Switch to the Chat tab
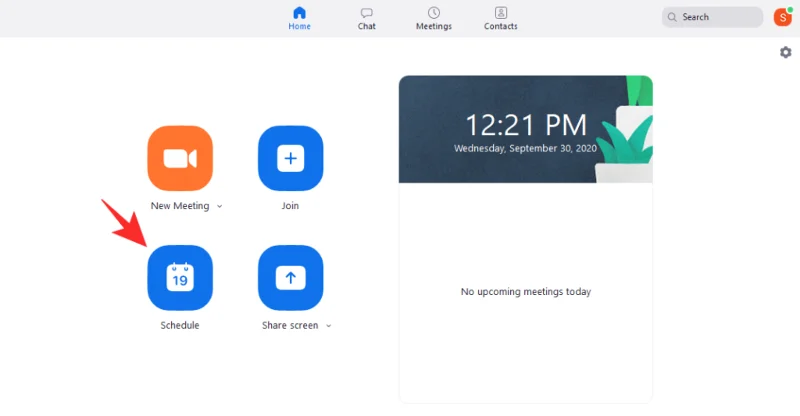The height and width of the screenshot is (416, 800). click(367, 18)
